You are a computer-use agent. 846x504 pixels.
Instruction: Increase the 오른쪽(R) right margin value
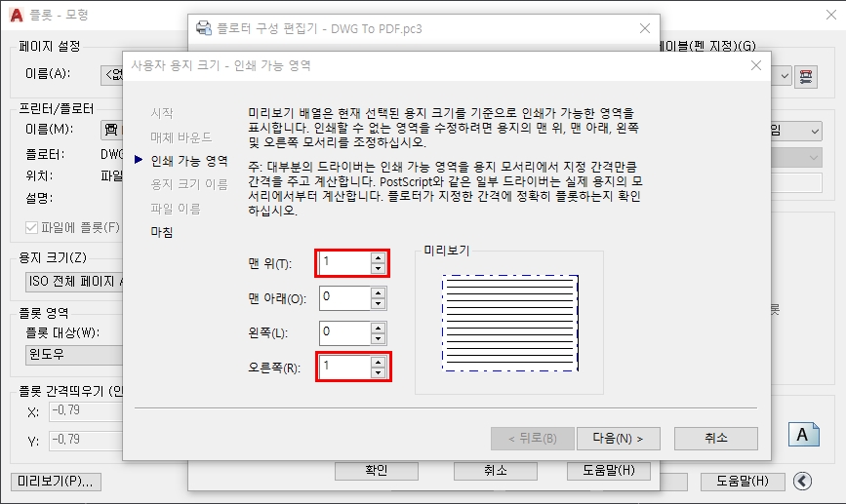coord(379,363)
